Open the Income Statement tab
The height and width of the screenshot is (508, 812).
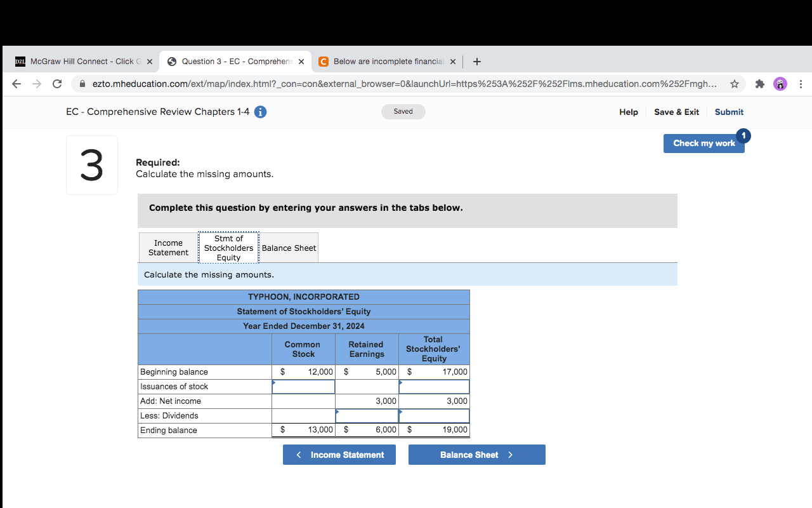tap(168, 248)
